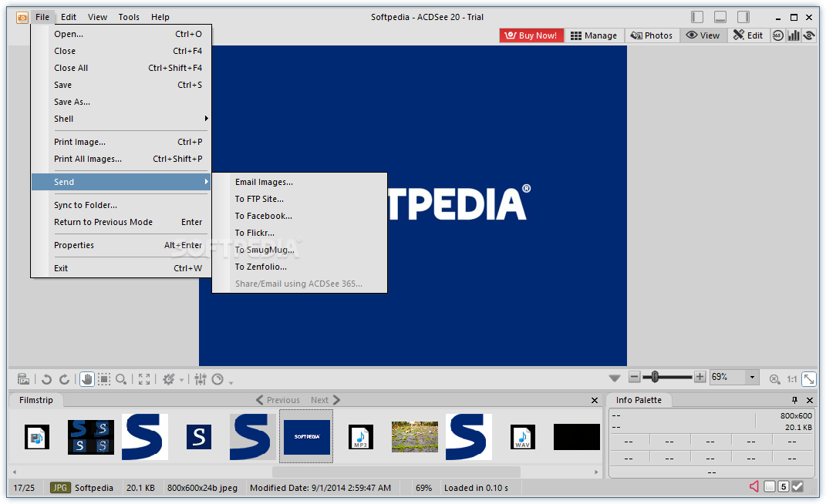Choose Email Images... in Send submenu

click(299, 182)
